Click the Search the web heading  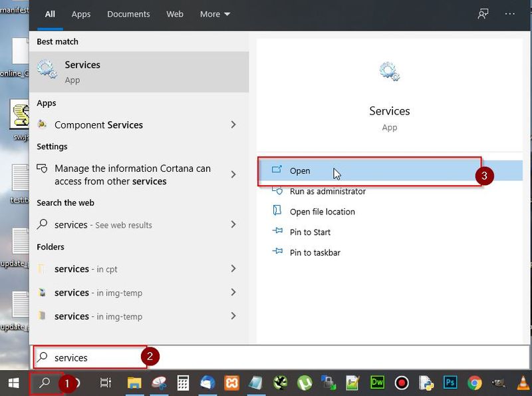tap(65, 203)
